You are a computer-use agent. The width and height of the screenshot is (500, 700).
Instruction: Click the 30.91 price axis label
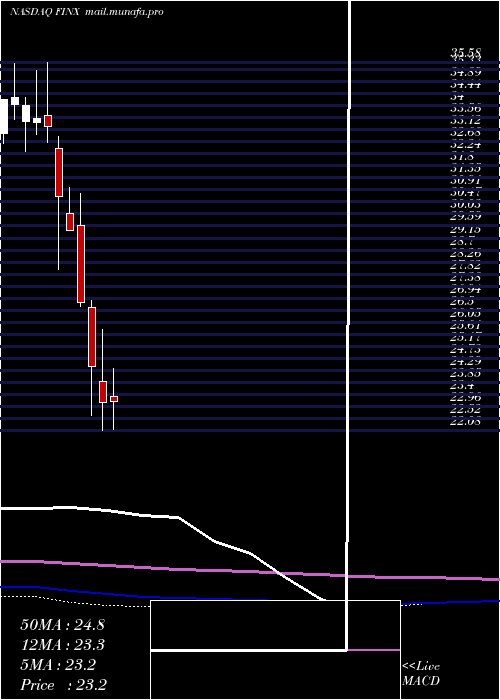[465, 181]
